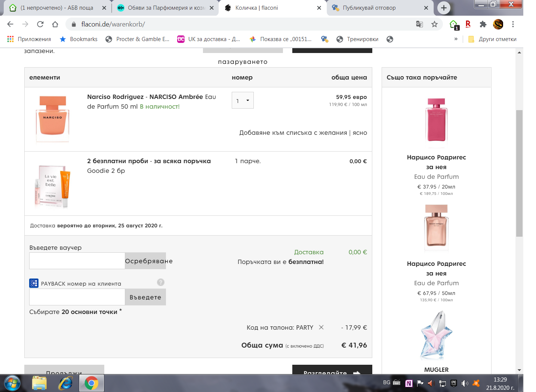Remove the PARTY voucher code with X
This screenshot has height=392, width=536.
coord(321,327)
